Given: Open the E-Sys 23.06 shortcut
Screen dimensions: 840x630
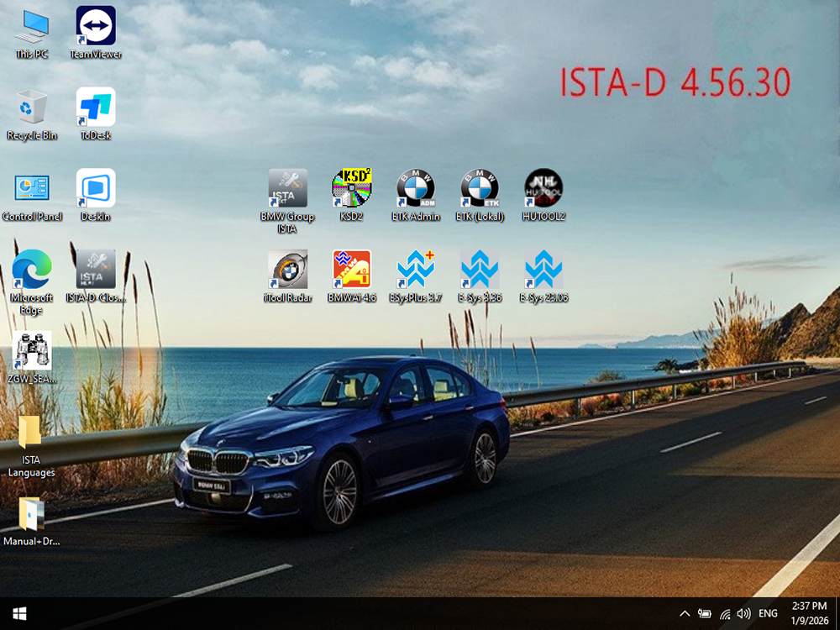Looking at the screenshot, I should 543,270.
